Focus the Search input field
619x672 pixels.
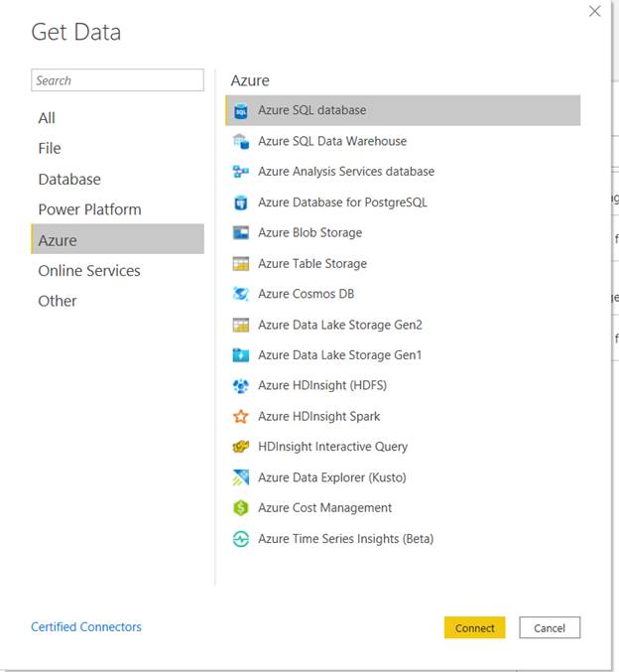point(117,80)
